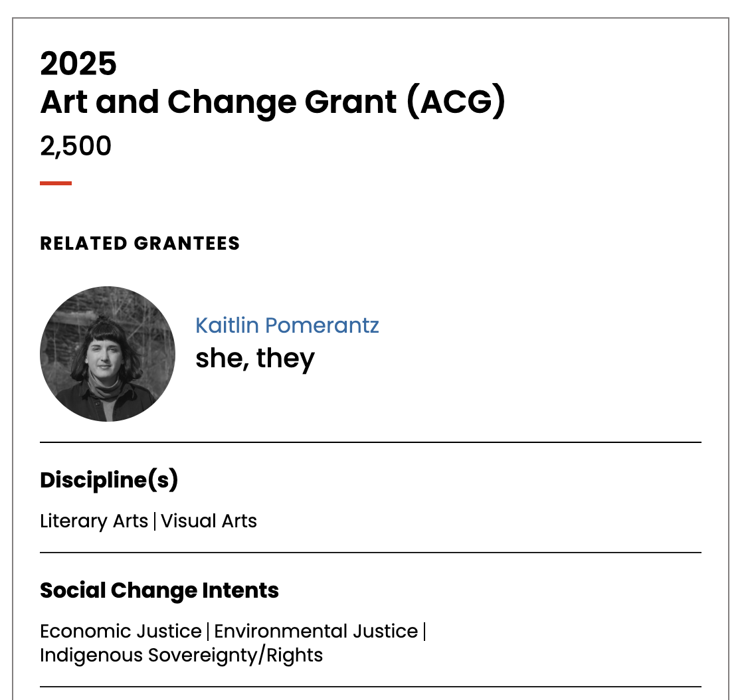Select the Literary Arts discipline tag

(94, 521)
